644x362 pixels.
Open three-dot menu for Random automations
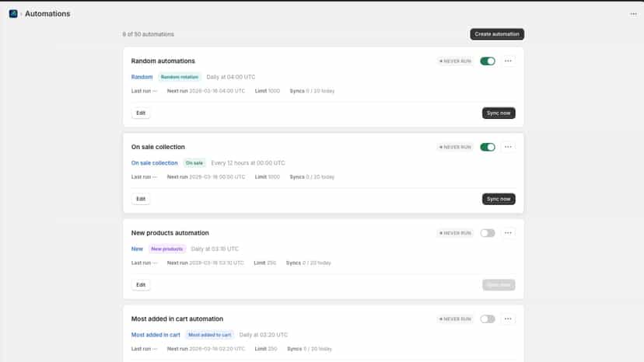coord(508,61)
